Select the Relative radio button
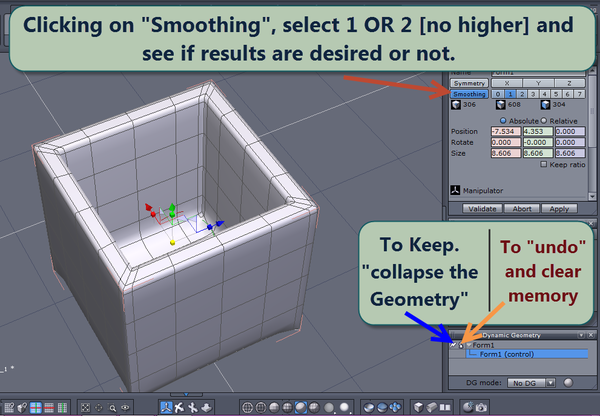This screenshot has height=416, width=600. coord(544,121)
